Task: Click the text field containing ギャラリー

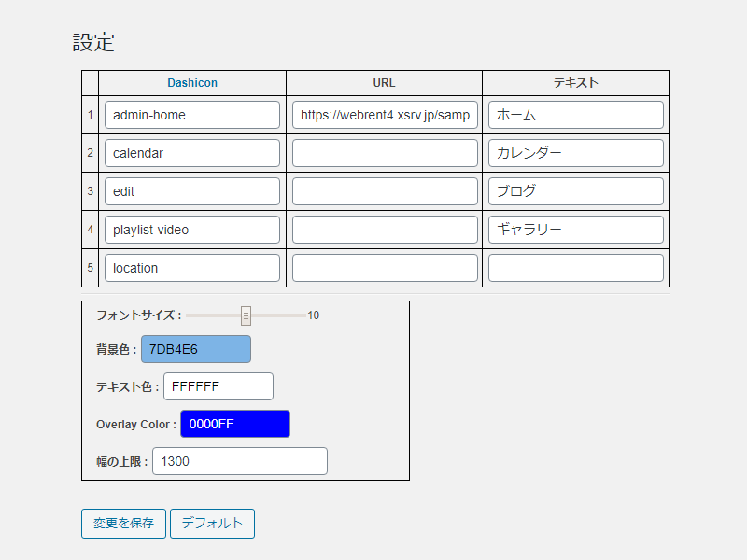Action: point(576,230)
